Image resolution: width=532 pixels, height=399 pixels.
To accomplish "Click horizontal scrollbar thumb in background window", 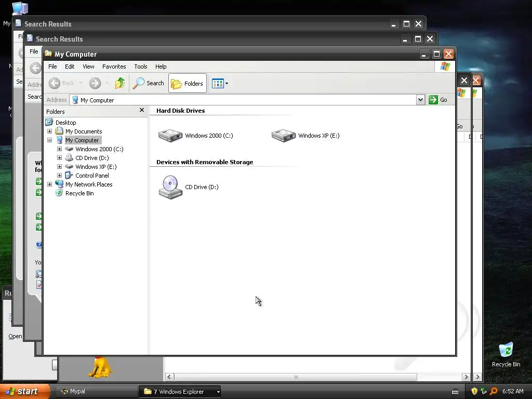I will click(296, 377).
